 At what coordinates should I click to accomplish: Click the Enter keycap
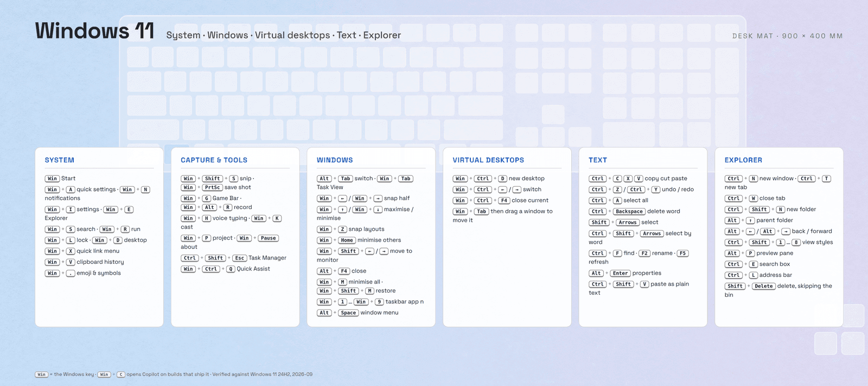[x=620, y=274]
